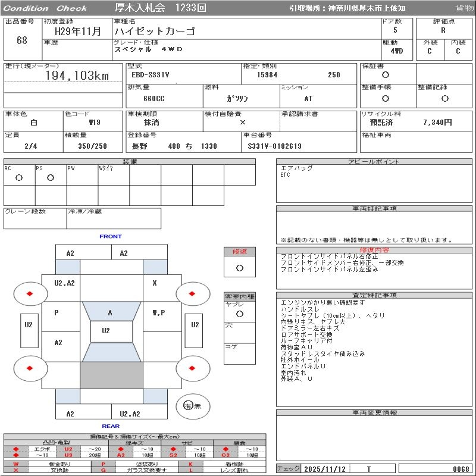Select the U2 box left of the car diagram
Viewport: 476px width, 476px height.
pyautogui.click(x=28, y=325)
